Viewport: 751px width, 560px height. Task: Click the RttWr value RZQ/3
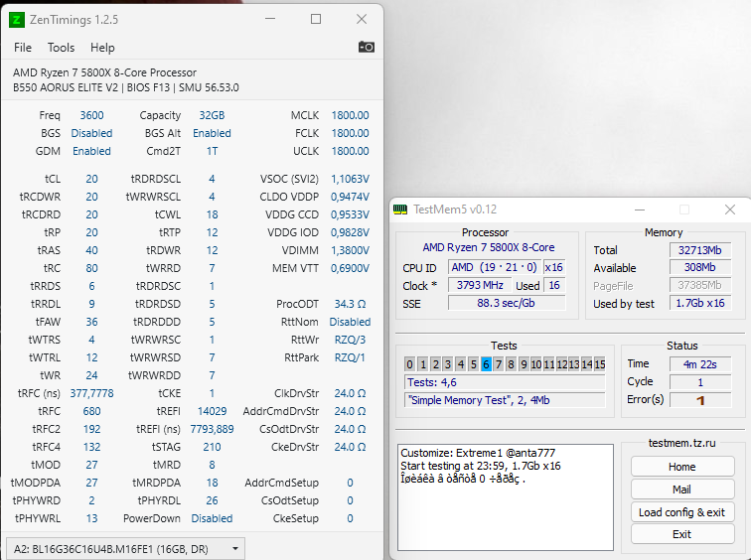point(350,340)
